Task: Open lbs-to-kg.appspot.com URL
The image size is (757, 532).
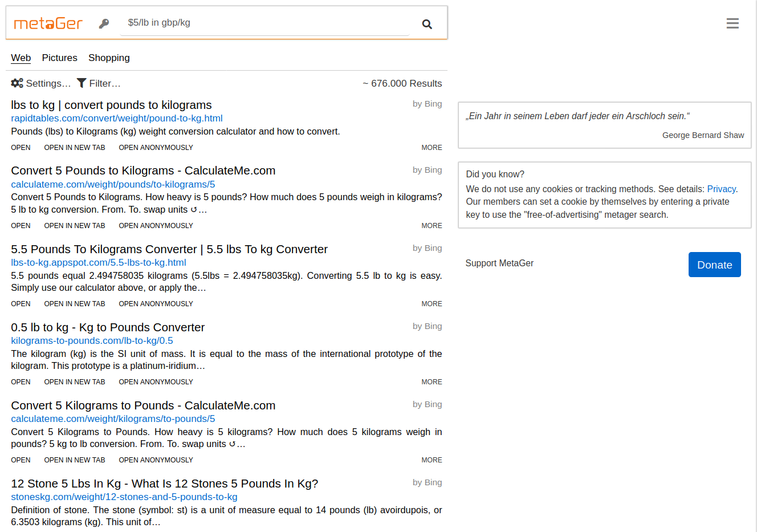Action: (99, 263)
